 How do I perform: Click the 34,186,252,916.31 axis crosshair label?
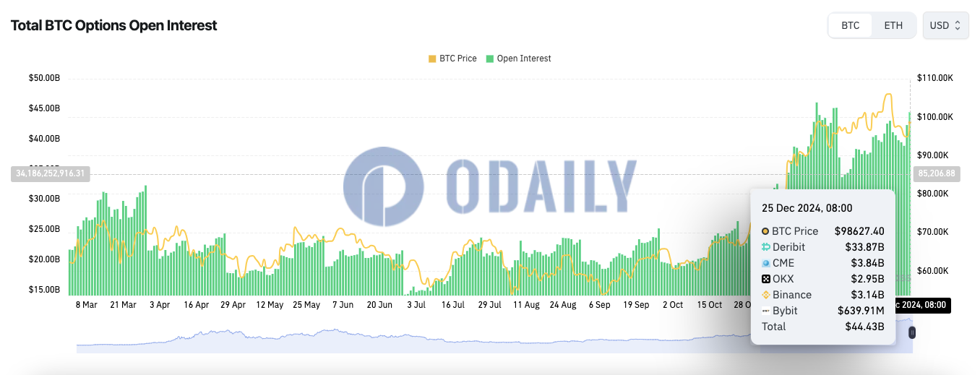click(51, 173)
